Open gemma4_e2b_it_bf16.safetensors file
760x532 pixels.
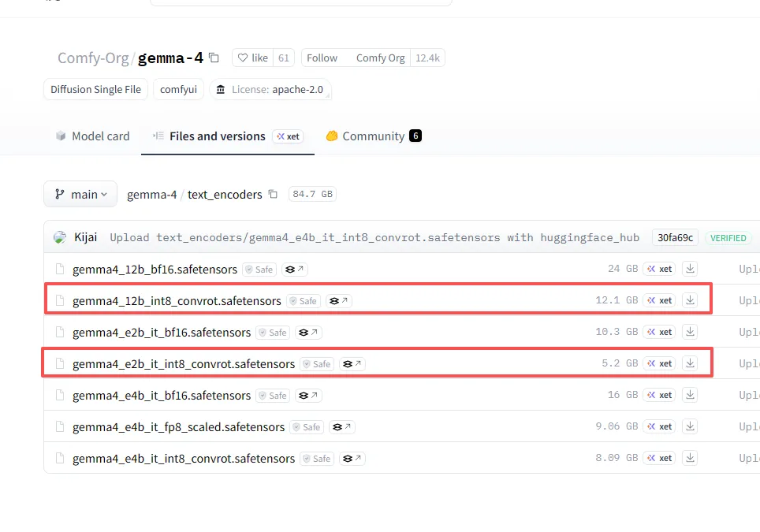tap(162, 333)
